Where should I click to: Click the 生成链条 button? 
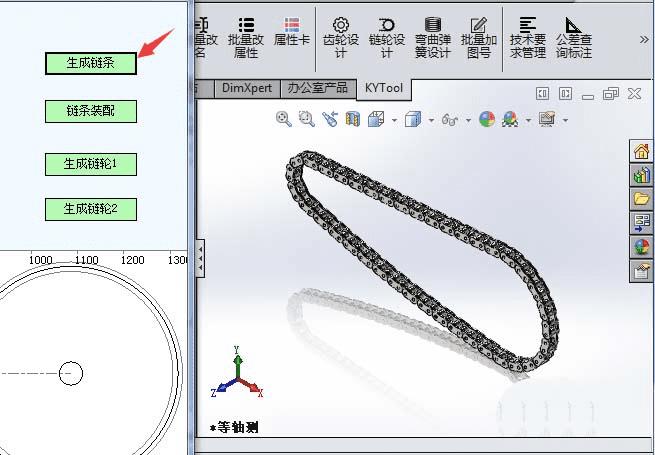click(91, 64)
